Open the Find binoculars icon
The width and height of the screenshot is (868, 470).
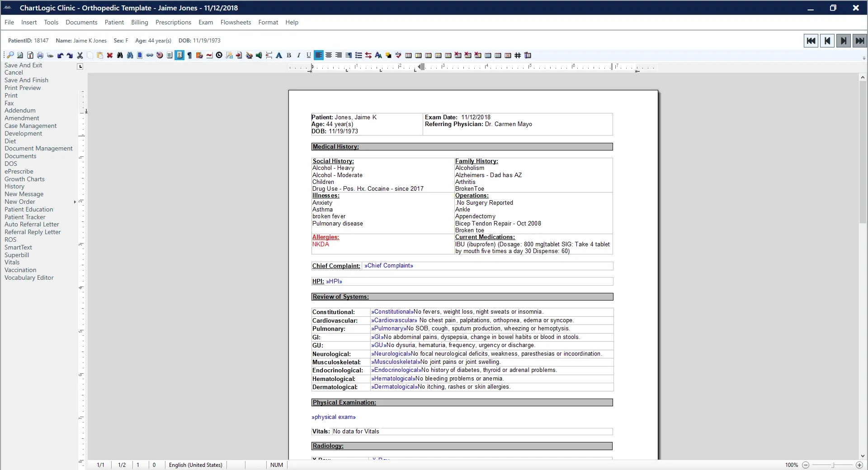point(119,55)
